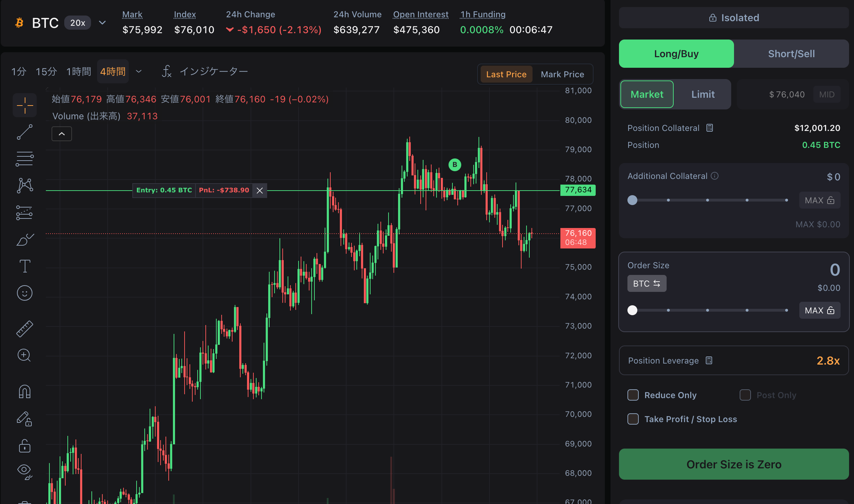Select the trend line drawing tool
Viewport: 854px width, 504px height.
25,132
